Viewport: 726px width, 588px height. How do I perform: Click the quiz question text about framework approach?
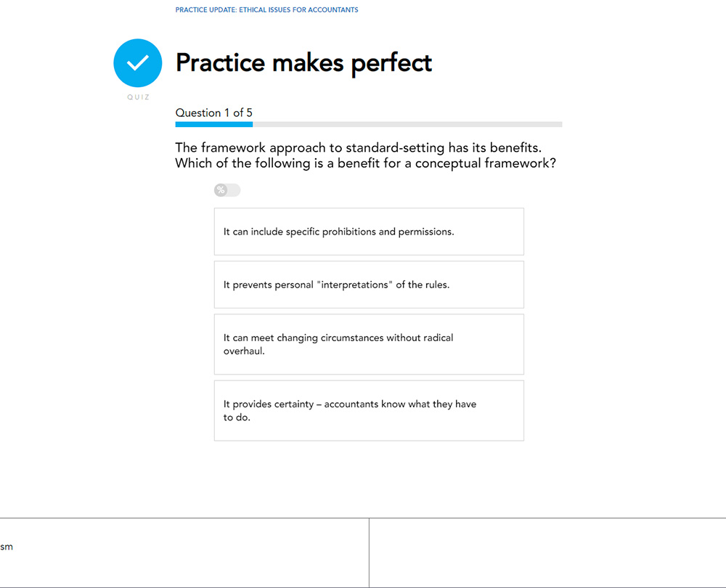tap(365, 155)
